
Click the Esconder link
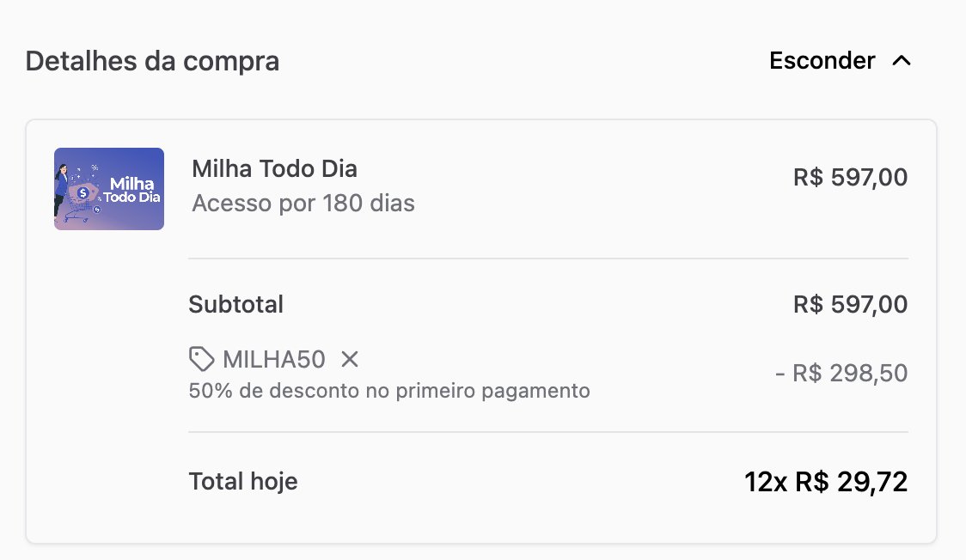tap(822, 60)
